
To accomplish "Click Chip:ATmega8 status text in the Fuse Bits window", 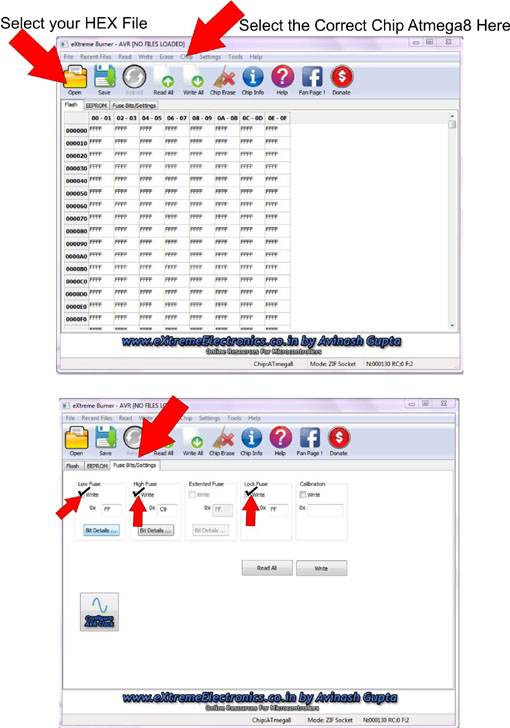I will point(272,720).
